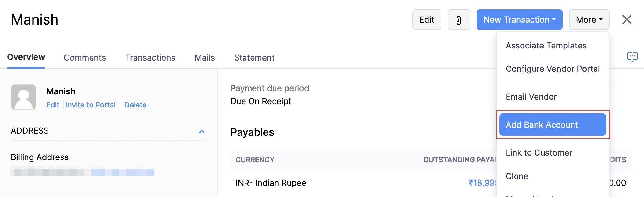The height and width of the screenshot is (197, 644).
Task: Click the paperclip attachments icon
Action: click(458, 19)
